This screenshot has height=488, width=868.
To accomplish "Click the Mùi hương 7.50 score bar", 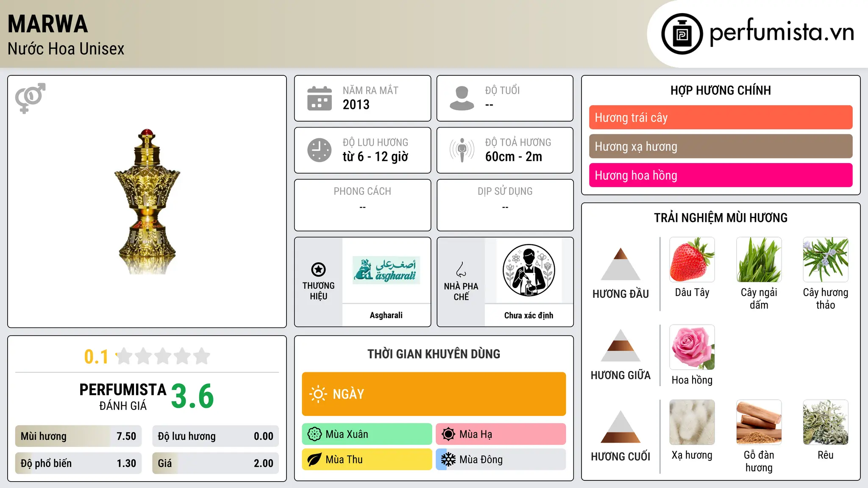I will coord(78,436).
